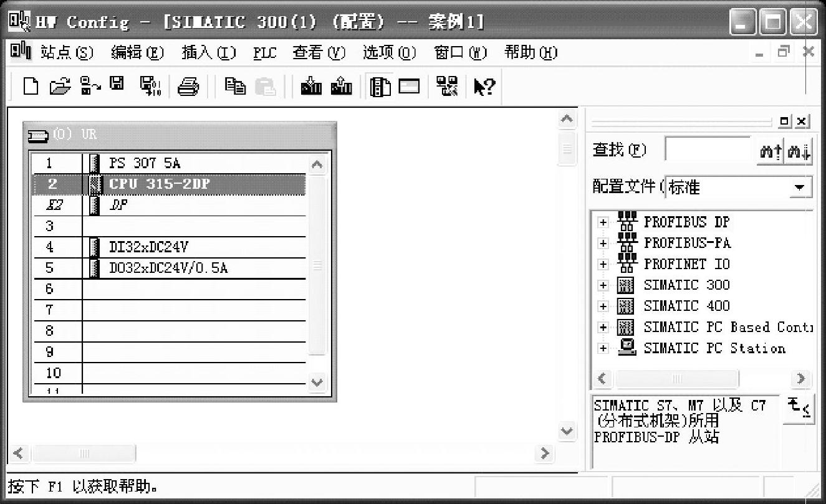Restore the inner document window
The width and height of the screenshot is (826, 504).
coord(783,52)
